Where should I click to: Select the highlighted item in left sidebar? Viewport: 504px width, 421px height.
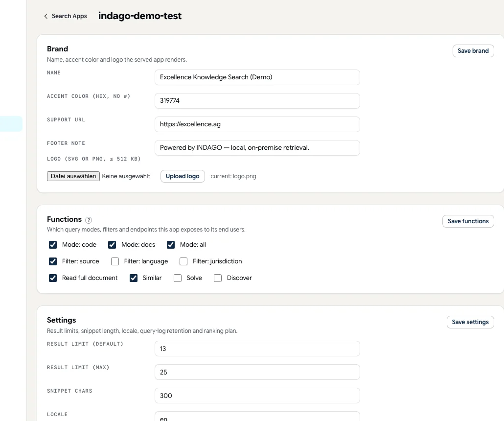click(11, 124)
